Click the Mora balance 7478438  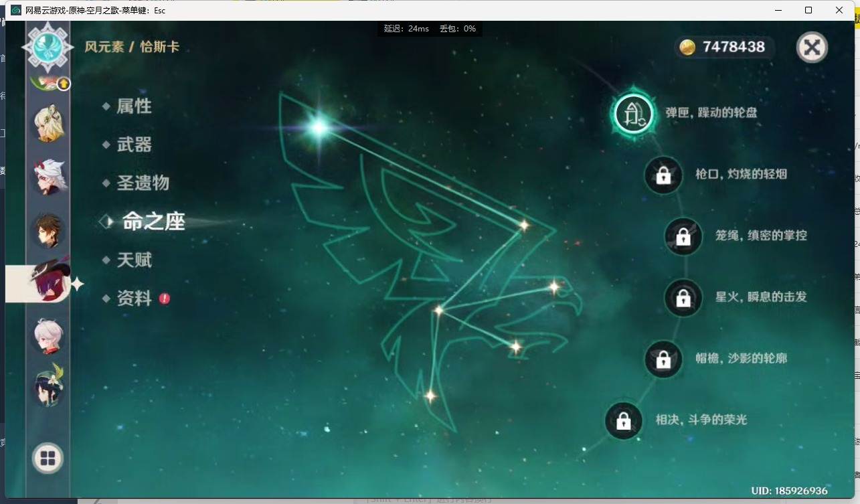(x=734, y=47)
